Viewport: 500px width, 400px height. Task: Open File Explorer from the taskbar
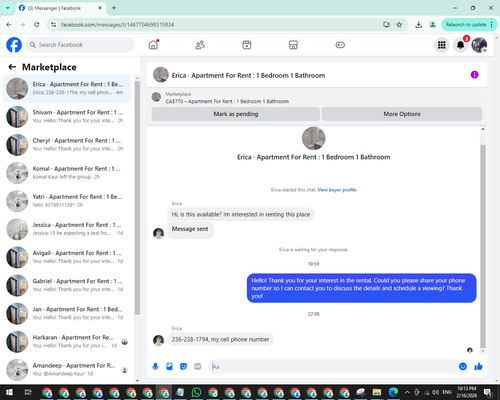(377, 392)
